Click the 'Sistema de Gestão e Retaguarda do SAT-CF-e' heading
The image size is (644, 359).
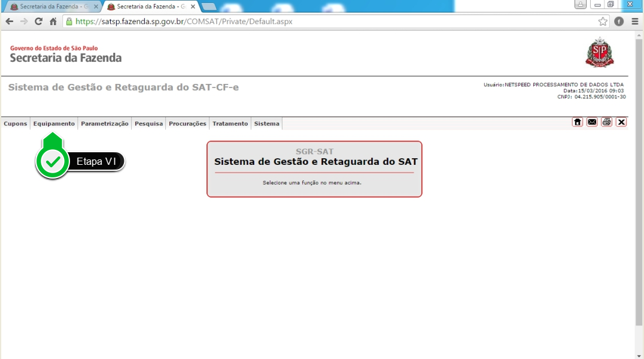click(x=123, y=87)
